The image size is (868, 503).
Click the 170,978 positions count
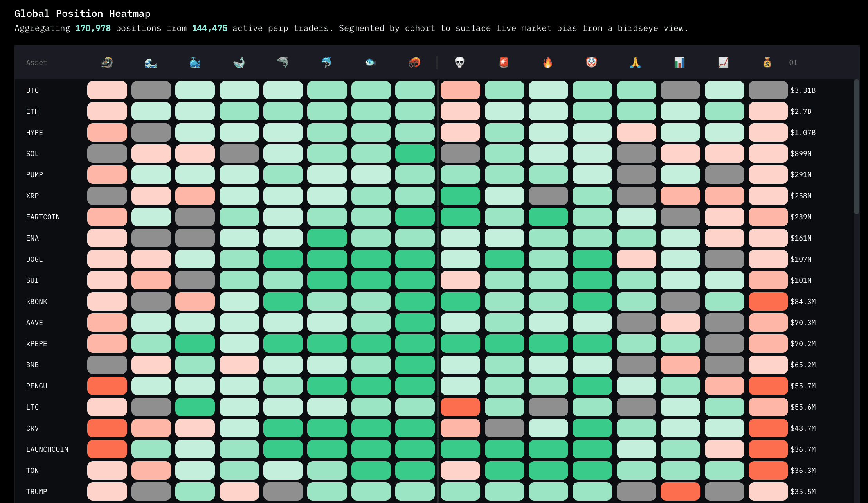pos(93,28)
